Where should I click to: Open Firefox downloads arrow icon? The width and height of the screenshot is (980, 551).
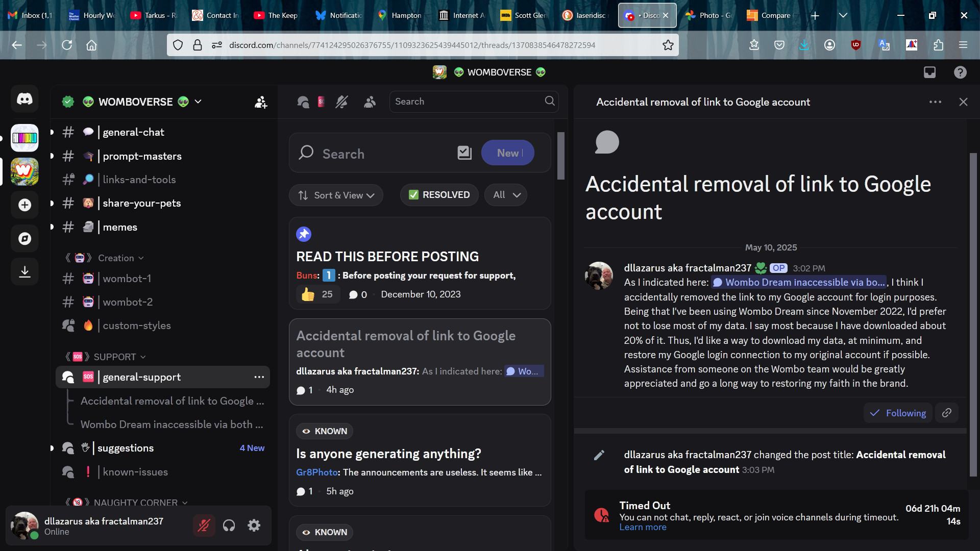tap(804, 45)
